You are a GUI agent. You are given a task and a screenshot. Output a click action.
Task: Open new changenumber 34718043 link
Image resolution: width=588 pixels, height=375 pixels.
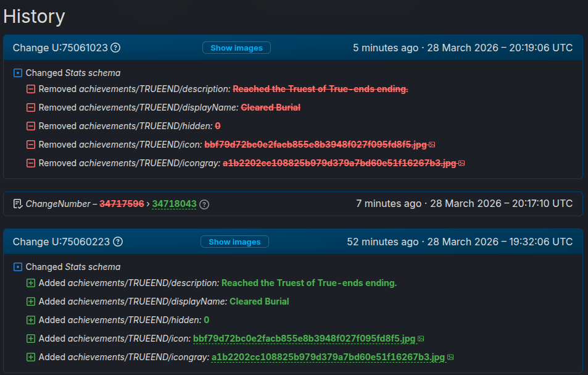pos(174,204)
